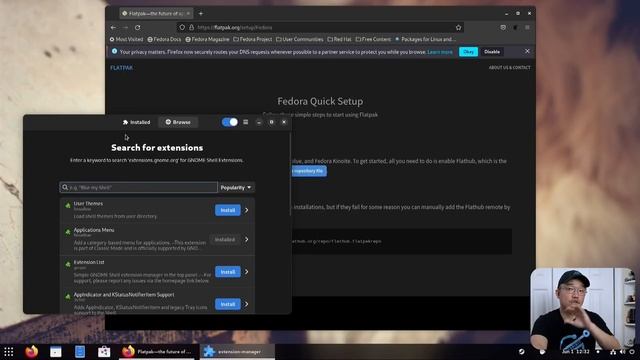Open User Communities bookmarks folder
Image resolution: width=640 pixels, height=360 pixels.
pos(300,39)
